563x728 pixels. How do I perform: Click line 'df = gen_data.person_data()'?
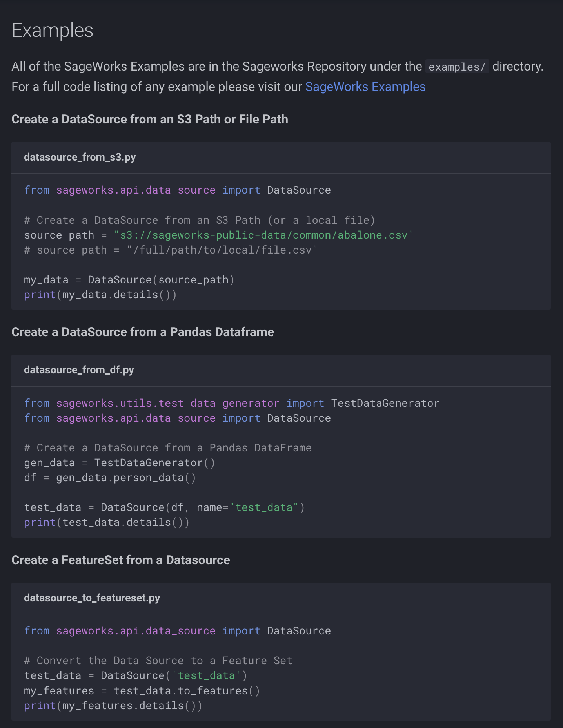click(110, 478)
